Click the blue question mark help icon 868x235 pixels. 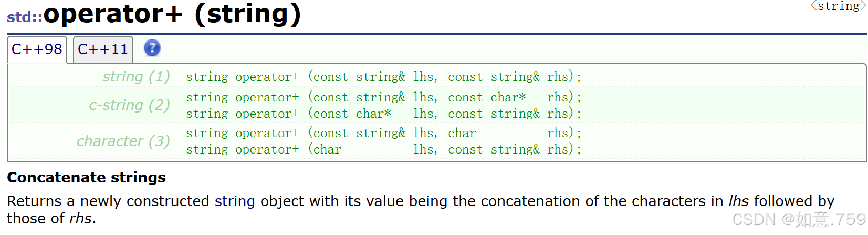tap(152, 48)
